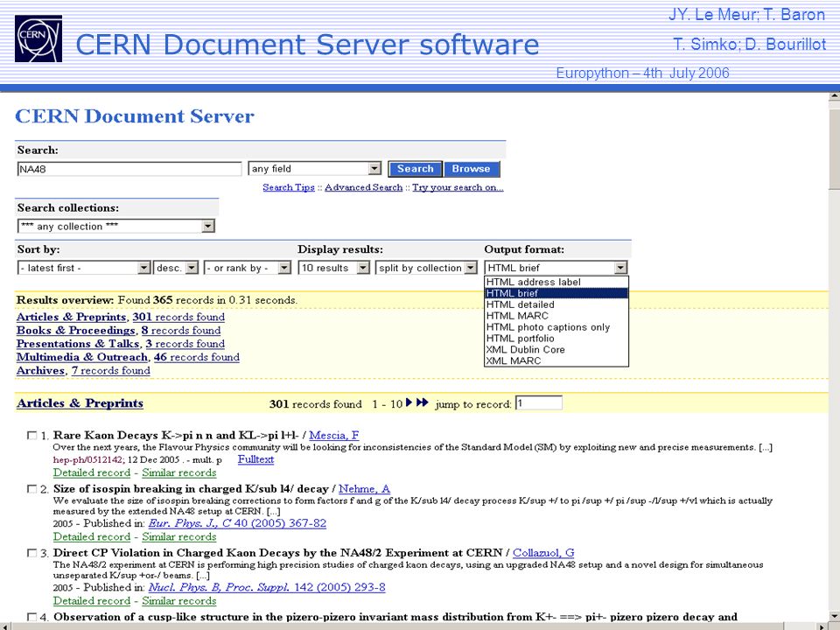Select checkbox for record 2 isospin breaking

(32, 489)
